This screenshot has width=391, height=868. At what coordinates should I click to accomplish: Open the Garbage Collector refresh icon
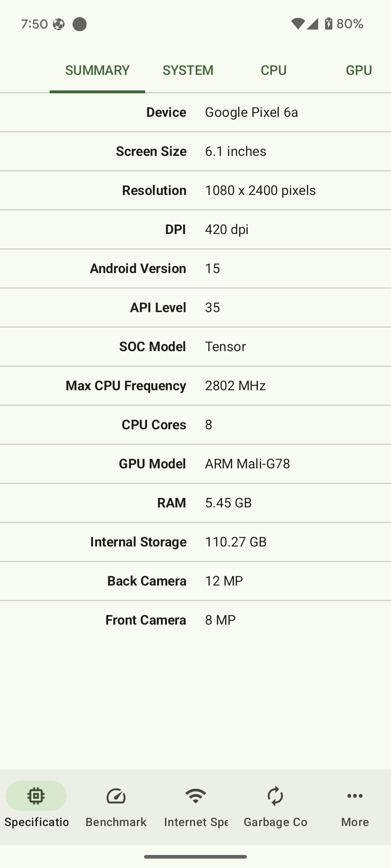coord(275,796)
